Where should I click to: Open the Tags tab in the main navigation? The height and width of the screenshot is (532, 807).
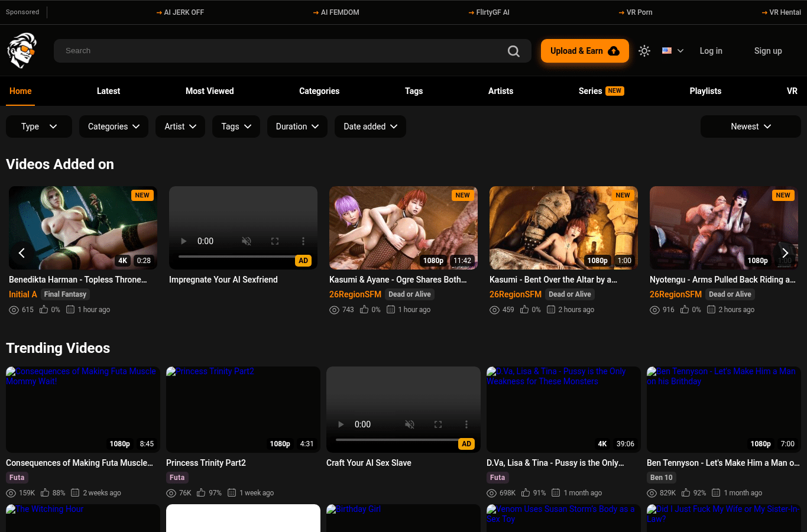click(414, 91)
